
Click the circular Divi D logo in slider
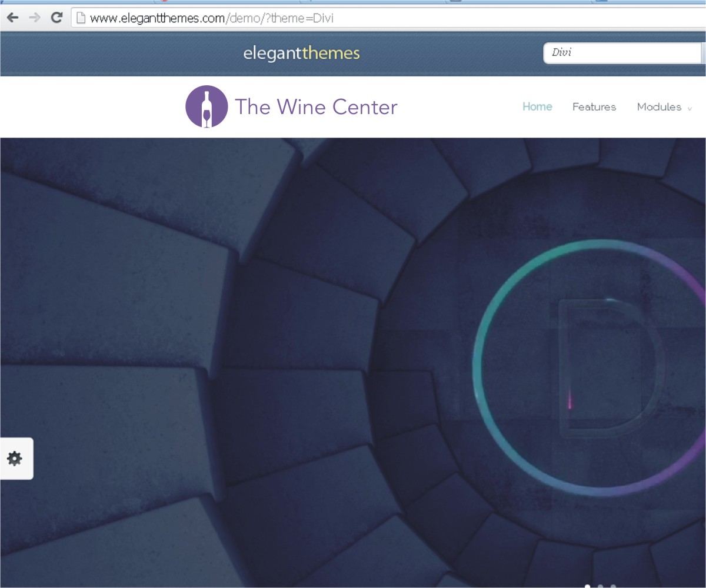click(x=588, y=367)
